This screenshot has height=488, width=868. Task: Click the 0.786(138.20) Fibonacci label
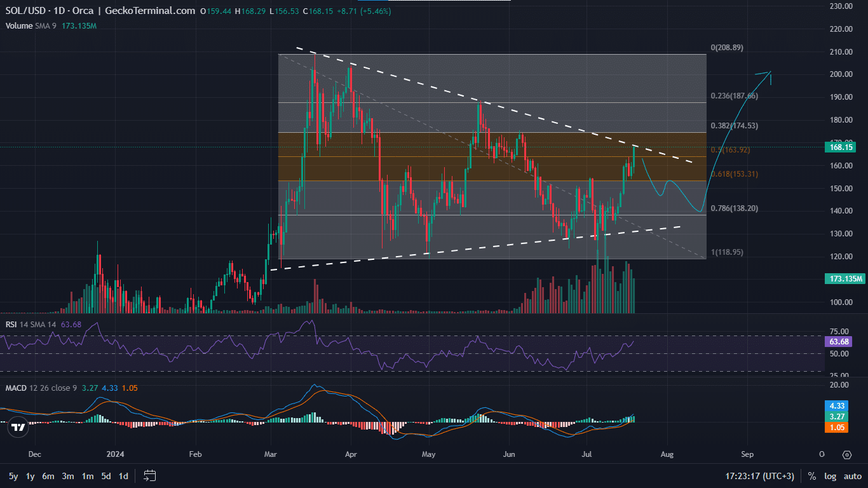(734, 208)
